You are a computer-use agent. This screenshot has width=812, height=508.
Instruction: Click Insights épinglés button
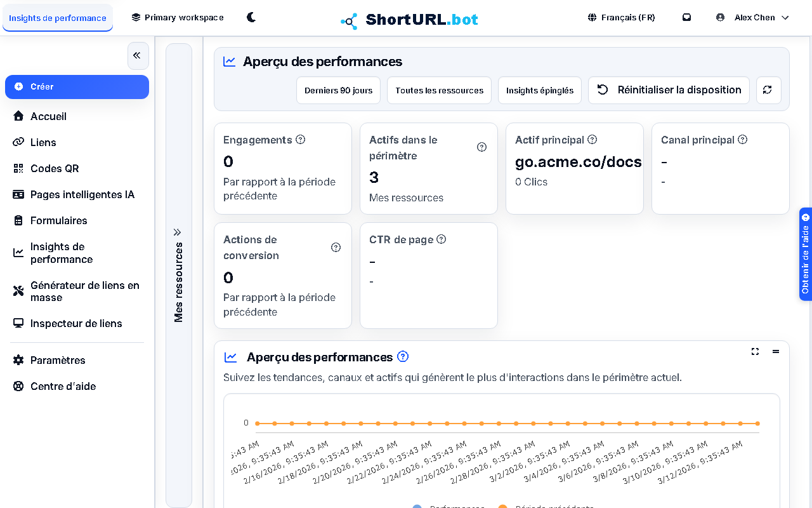coord(540,90)
